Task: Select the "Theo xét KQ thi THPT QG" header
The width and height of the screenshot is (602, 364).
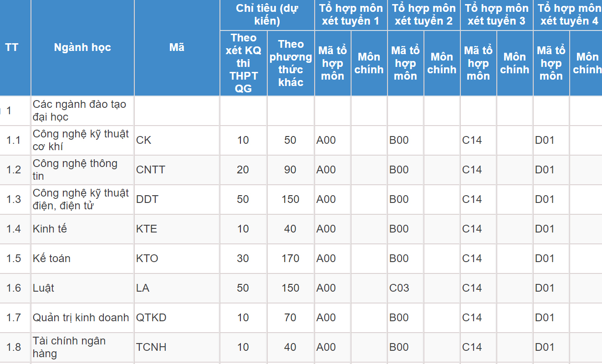Action: [x=243, y=63]
